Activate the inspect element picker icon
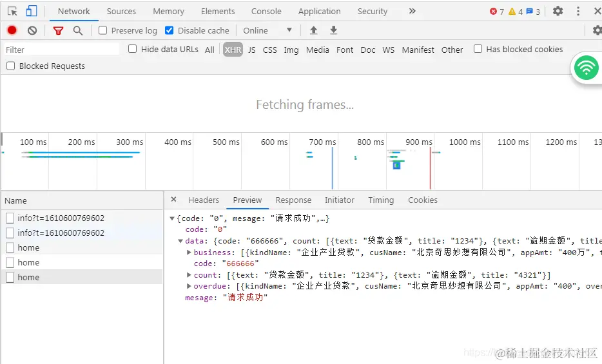The width and height of the screenshot is (602, 364). click(x=12, y=11)
